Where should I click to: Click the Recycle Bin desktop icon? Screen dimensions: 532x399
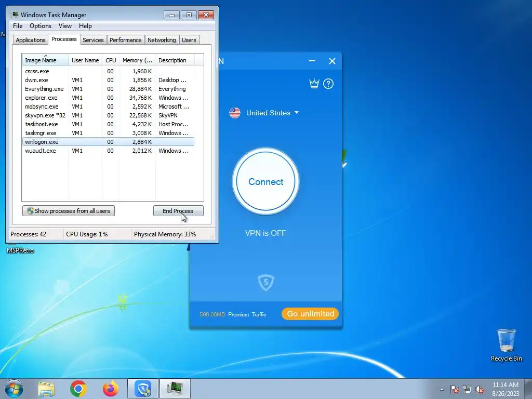pos(506,345)
